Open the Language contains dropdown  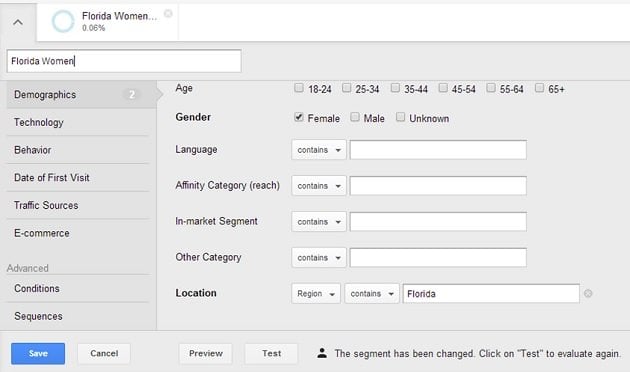pyautogui.click(x=319, y=150)
